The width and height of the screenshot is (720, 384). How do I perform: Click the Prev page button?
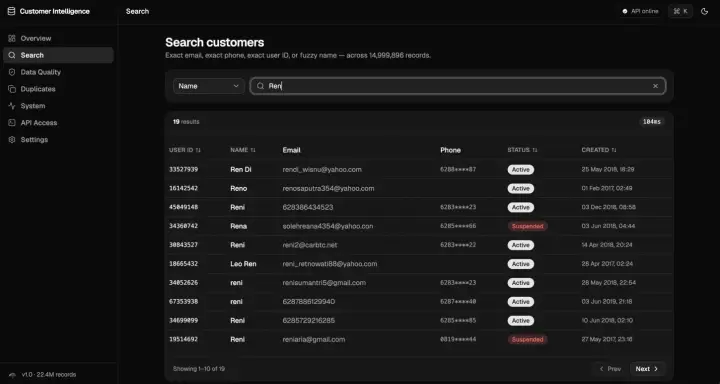click(x=610, y=369)
